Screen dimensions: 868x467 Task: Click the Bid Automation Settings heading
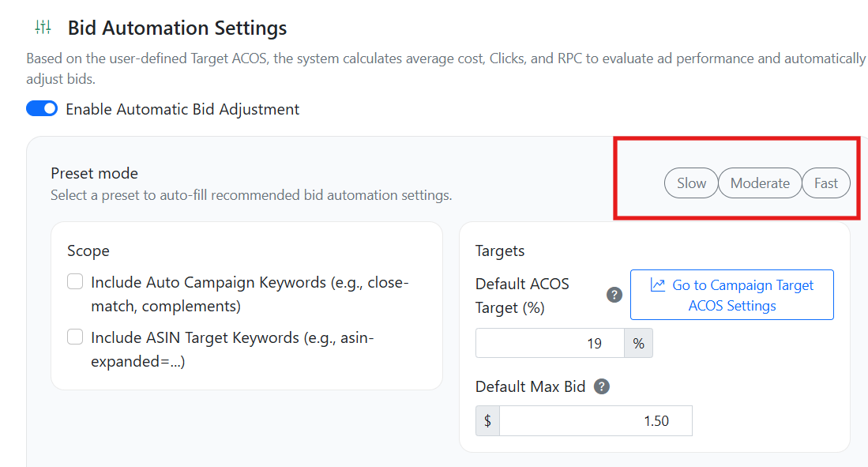pyautogui.click(x=177, y=28)
